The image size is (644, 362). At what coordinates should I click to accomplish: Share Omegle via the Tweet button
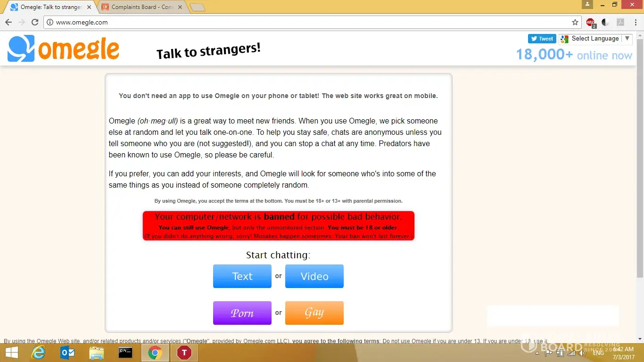[x=542, y=39]
